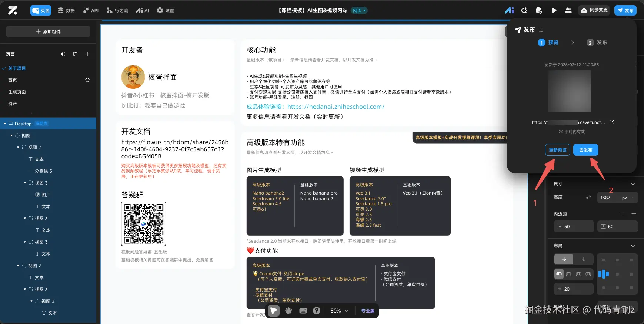Select the hand pan tool
Screen dimensions: 644x324
(288, 311)
